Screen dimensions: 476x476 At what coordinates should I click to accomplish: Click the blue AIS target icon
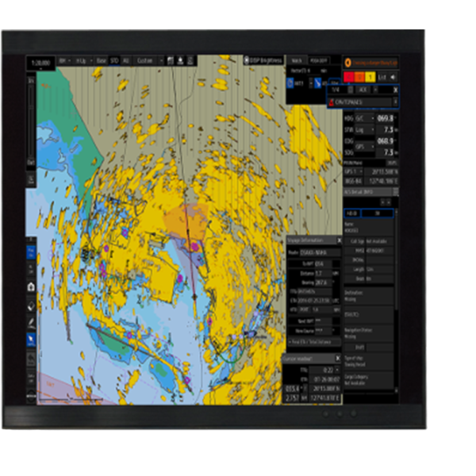(x=317, y=83)
